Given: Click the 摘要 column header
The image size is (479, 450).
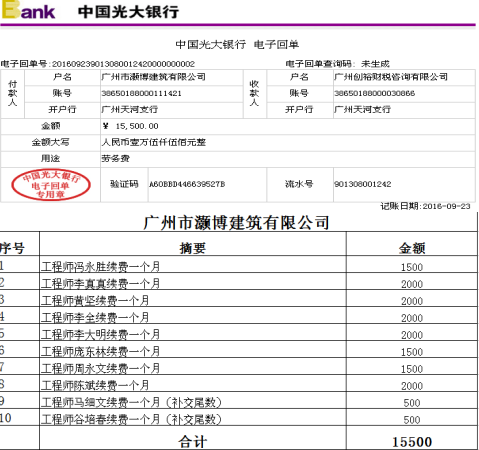Looking at the screenshot, I should coord(193,248).
